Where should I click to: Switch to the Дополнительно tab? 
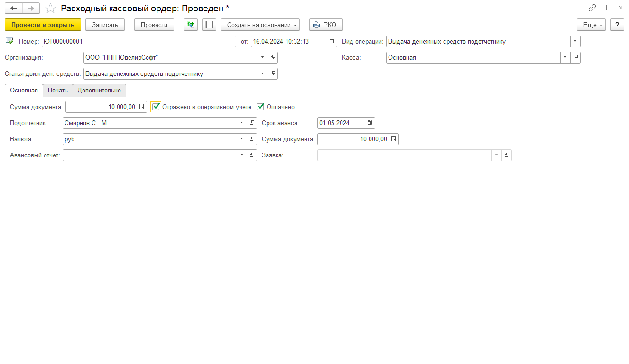(99, 91)
